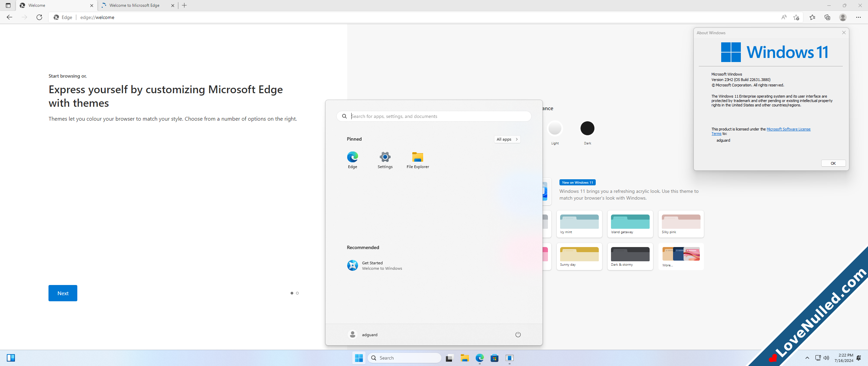Open the clock and date in taskbar
The width and height of the screenshot is (868, 366).
(844, 358)
